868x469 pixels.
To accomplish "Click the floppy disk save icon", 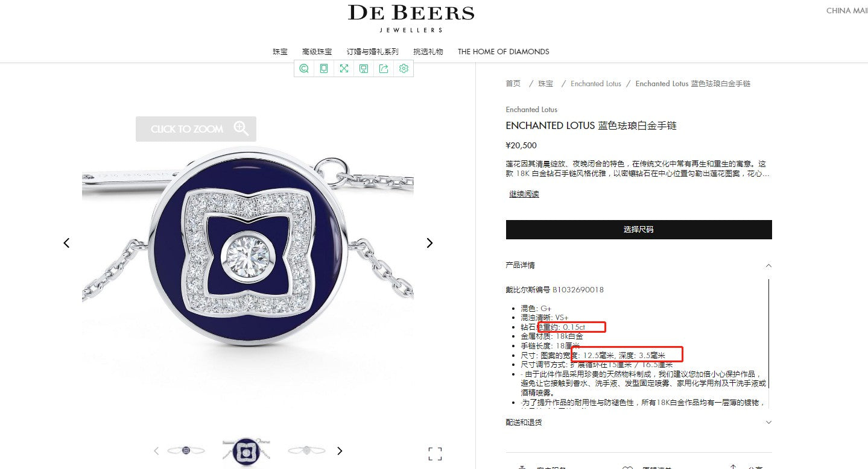I will (x=364, y=69).
